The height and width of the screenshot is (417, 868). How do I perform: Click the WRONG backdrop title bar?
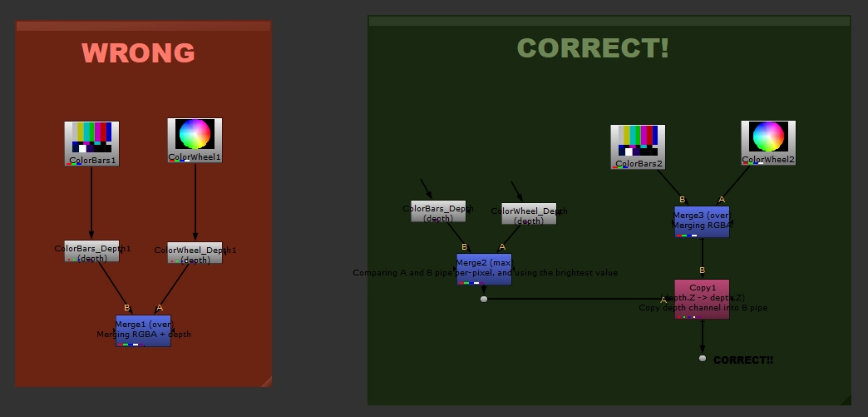[x=143, y=26]
